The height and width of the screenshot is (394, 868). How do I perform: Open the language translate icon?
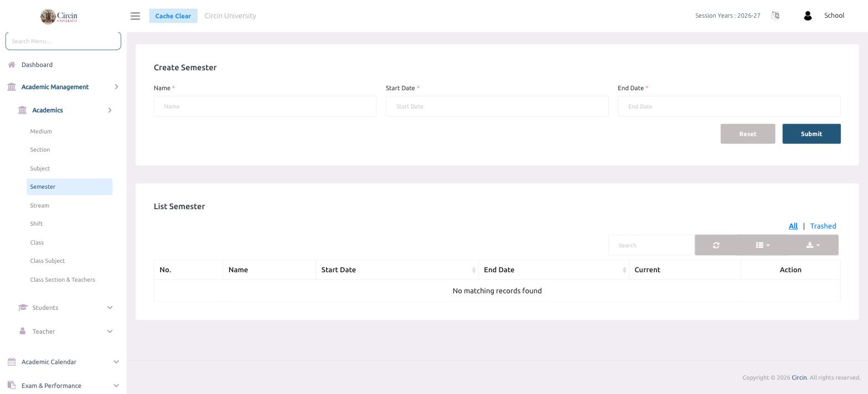tap(775, 15)
